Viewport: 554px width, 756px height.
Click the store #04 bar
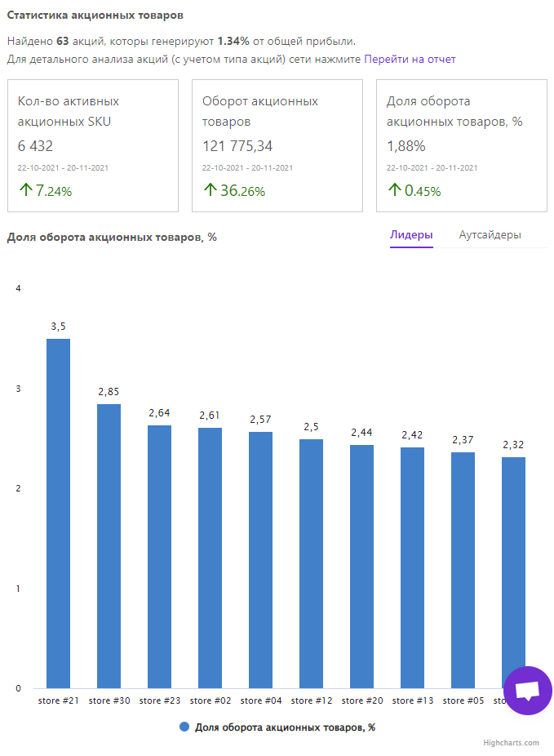tap(260, 559)
